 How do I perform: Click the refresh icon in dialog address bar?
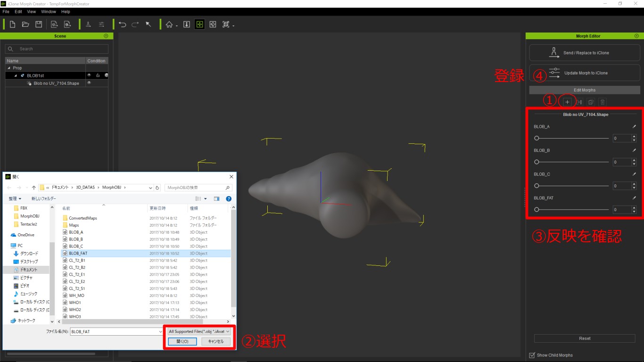point(157,188)
